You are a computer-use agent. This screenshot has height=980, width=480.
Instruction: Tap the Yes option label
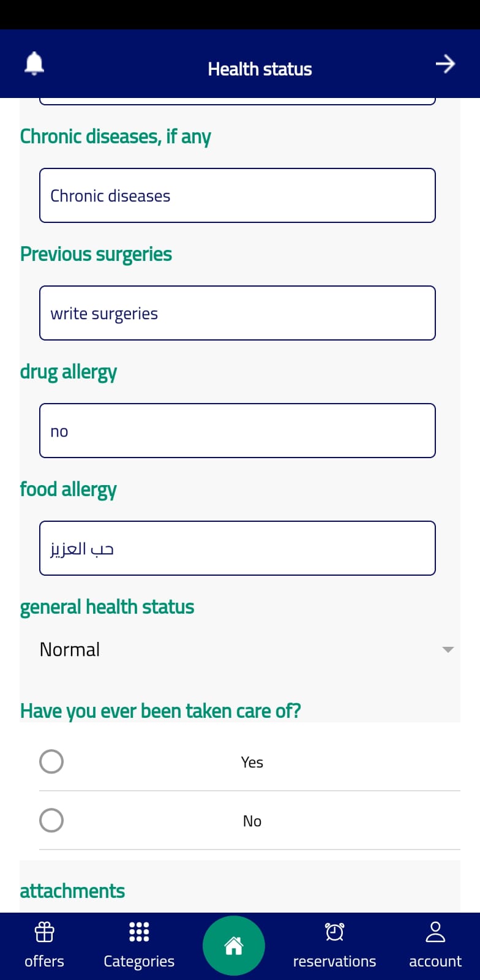(x=252, y=762)
